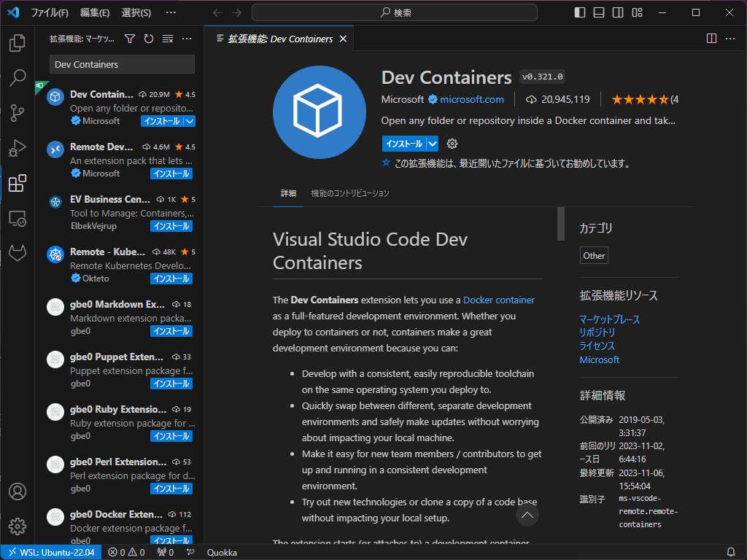Viewport: 747px width, 560px height.
Task: Click scroll-to-top arrow button in readme
Action: 527,515
